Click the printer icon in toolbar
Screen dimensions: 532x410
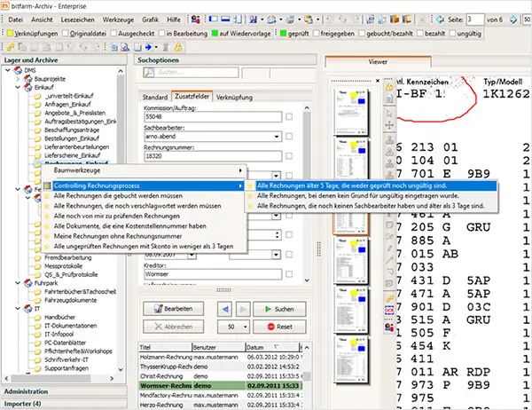(x=290, y=20)
